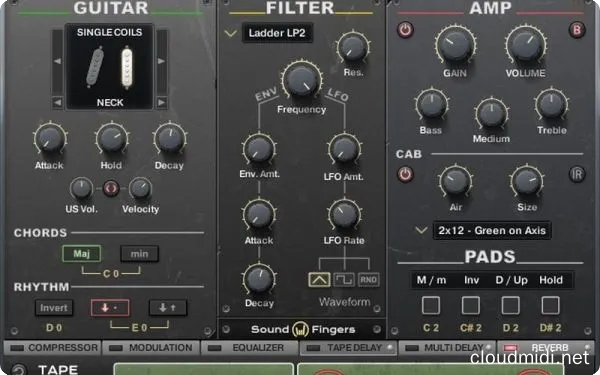This screenshot has width=600, height=375.
Task: Toggle the AMP power button
Action: (406, 30)
